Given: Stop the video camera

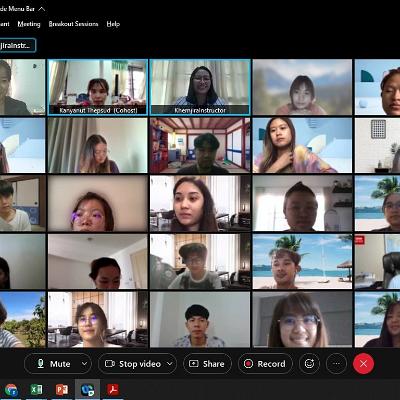Looking at the screenshot, I should (133, 364).
